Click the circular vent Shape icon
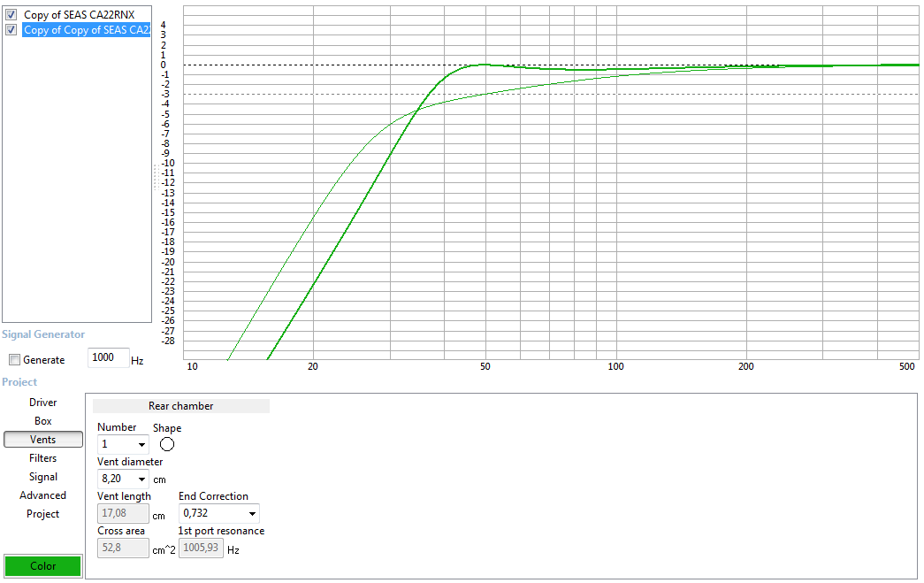The width and height of the screenshot is (924, 583). pos(167,444)
